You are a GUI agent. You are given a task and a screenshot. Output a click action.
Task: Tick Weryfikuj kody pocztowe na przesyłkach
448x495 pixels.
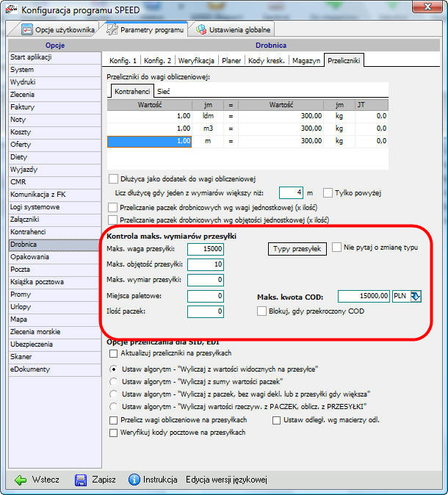point(113,433)
